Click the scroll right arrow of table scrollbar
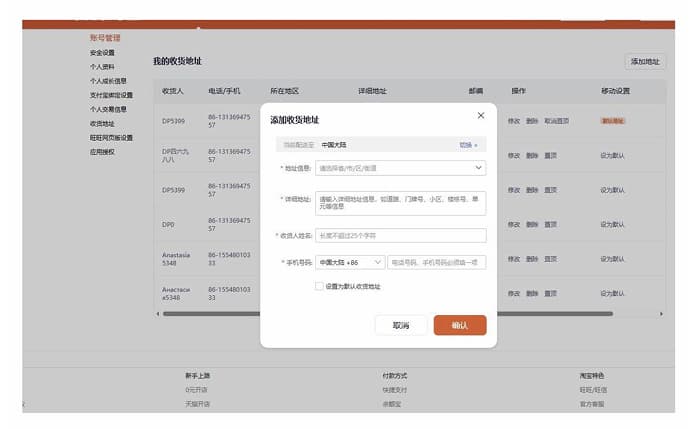700x429 pixels. pos(661,314)
